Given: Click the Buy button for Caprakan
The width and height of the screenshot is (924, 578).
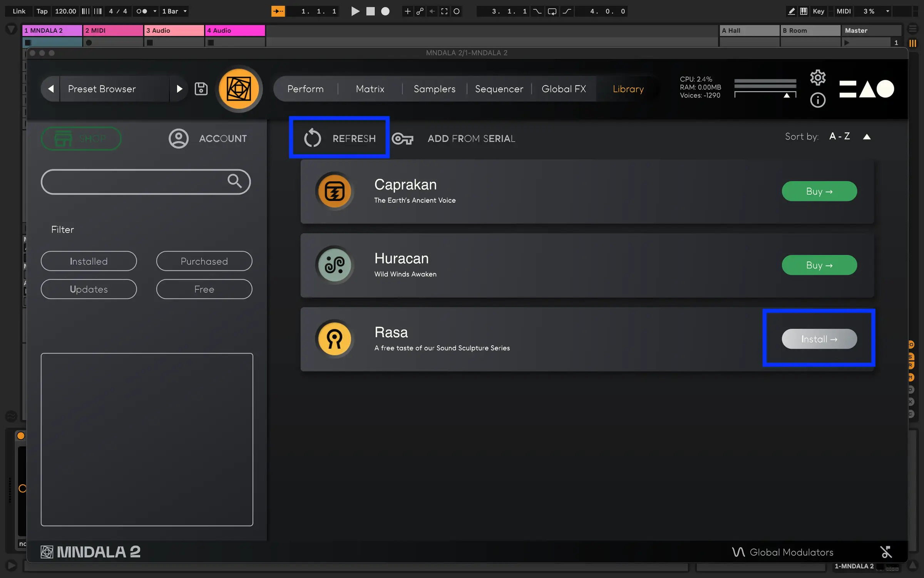Looking at the screenshot, I should (x=819, y=191).
